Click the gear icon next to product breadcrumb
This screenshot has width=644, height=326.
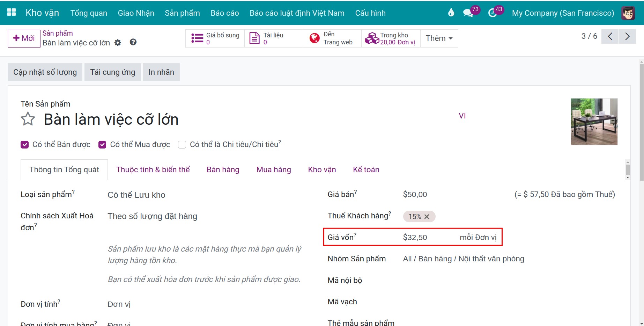pos(118,43)
